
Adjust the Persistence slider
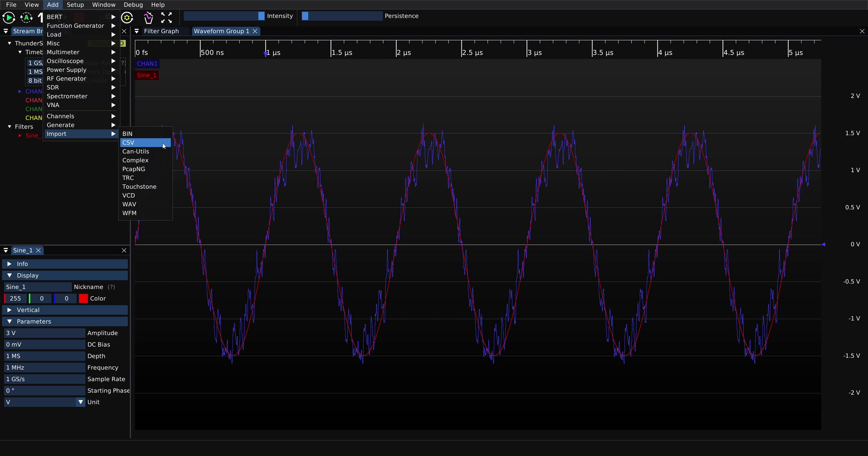tap(342, 16)
